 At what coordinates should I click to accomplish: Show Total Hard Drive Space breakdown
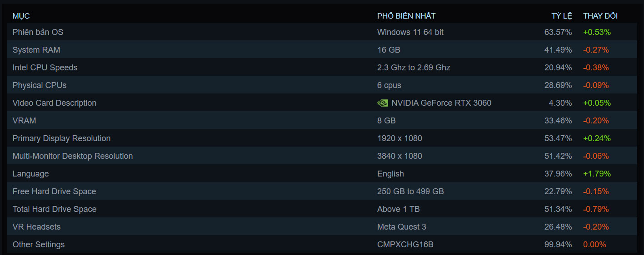point(55,209)
